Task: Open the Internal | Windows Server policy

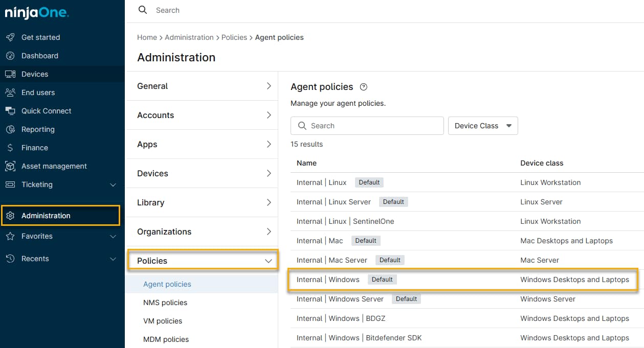Action: coord(340,299)
